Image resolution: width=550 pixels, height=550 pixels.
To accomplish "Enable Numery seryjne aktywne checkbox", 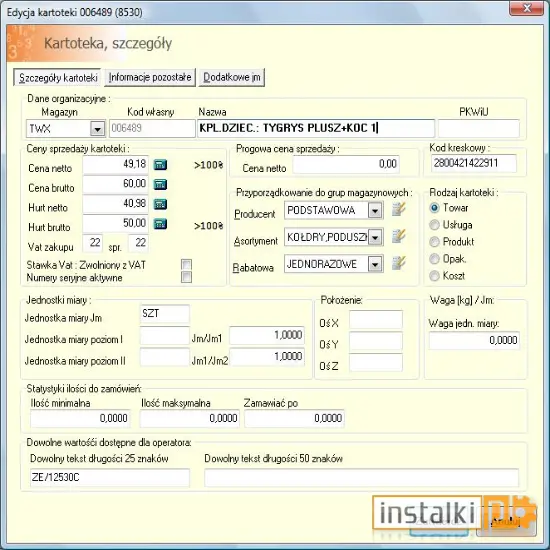I will coord(186,277).
